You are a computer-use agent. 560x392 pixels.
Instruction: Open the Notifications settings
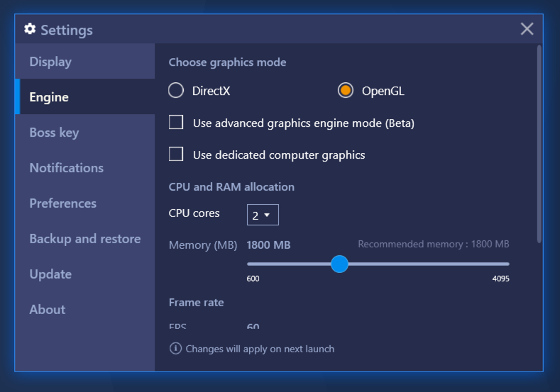(66, 168)
